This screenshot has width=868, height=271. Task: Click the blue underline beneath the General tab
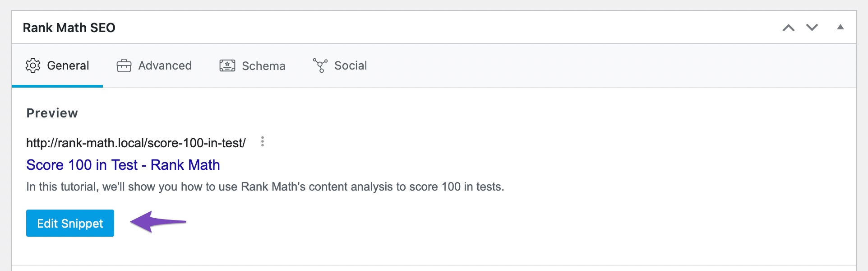[57, 86]
